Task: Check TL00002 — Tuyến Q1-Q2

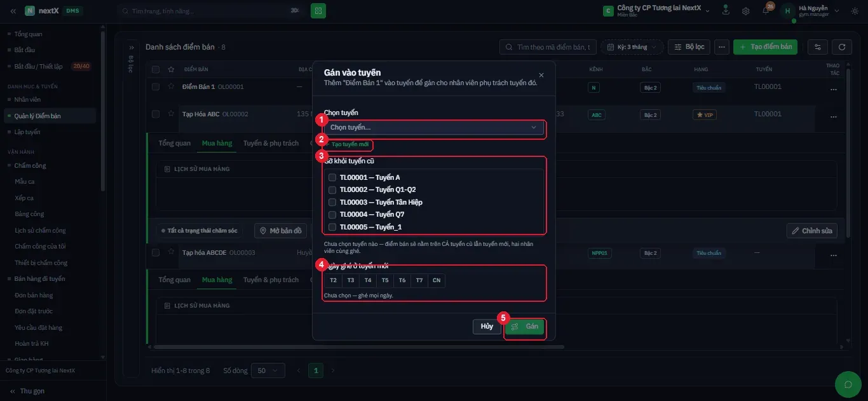Action: coord(332,189)
